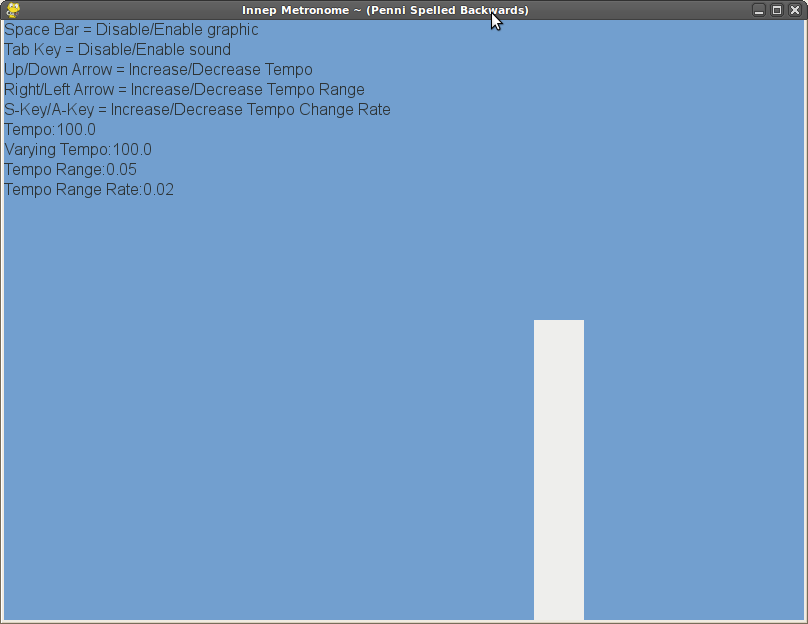Click 'Up/Down Arrow = Increase/Decrease Tempo' text
The height and width of the screenshot is (624, 808).
[x=158, y=70]
